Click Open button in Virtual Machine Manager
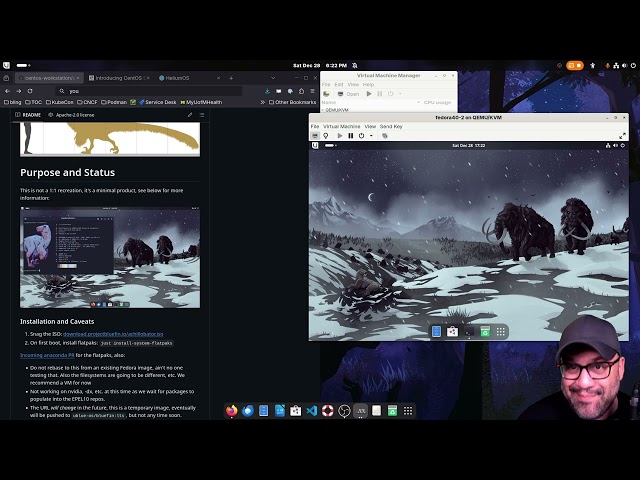The width and height of the screenshot is (640, 480). [x=349, y=94]
